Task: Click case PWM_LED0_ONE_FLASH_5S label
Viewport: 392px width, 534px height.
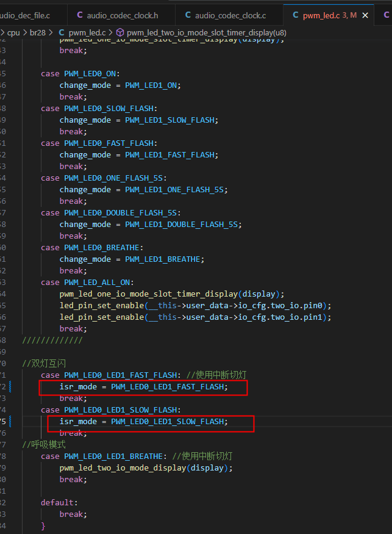Action: tap(104, 178)
